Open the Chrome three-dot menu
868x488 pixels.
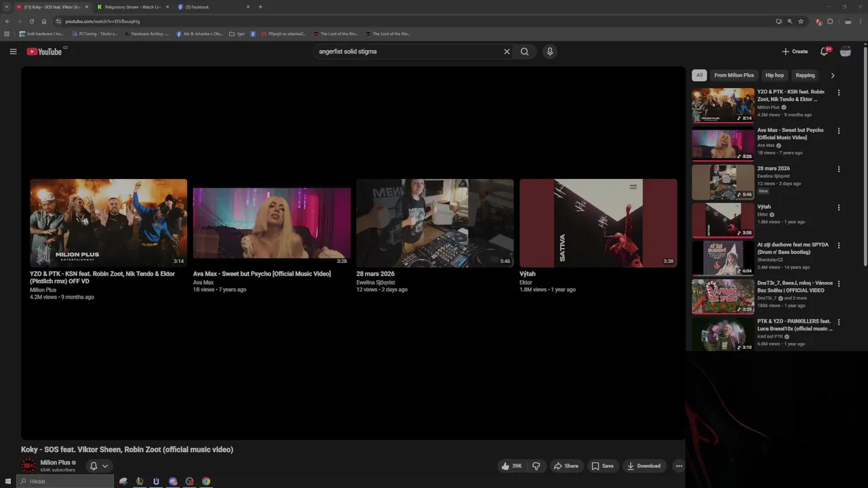click(860, 21)
